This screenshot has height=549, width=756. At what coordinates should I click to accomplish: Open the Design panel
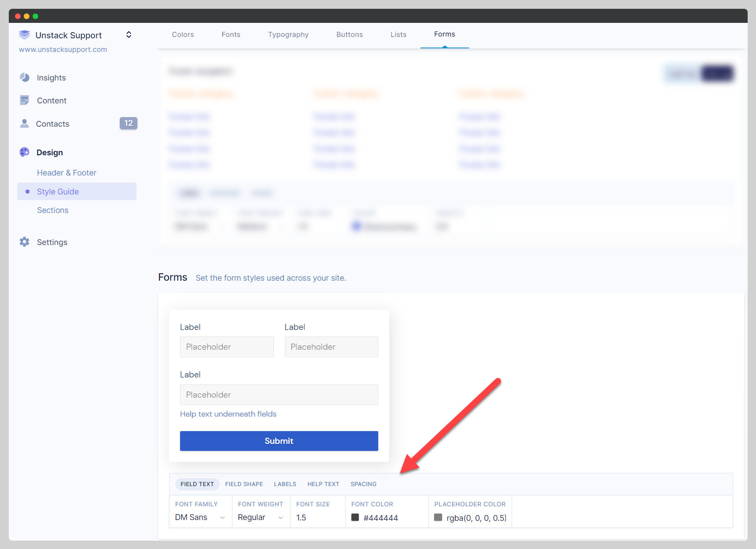pyautogui.click(x=49, y=152)
